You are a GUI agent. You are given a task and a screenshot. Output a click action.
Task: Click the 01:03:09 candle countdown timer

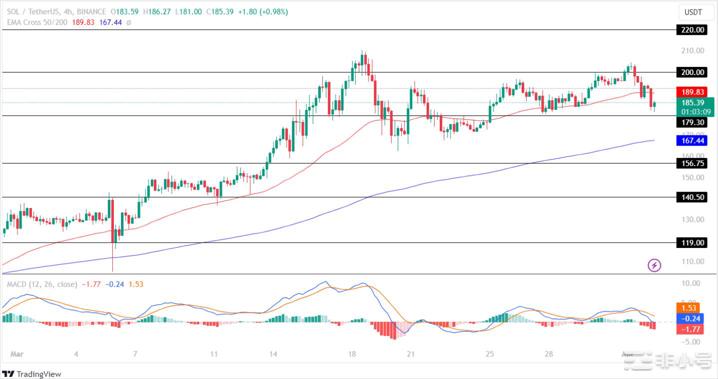tap(696, 112)
